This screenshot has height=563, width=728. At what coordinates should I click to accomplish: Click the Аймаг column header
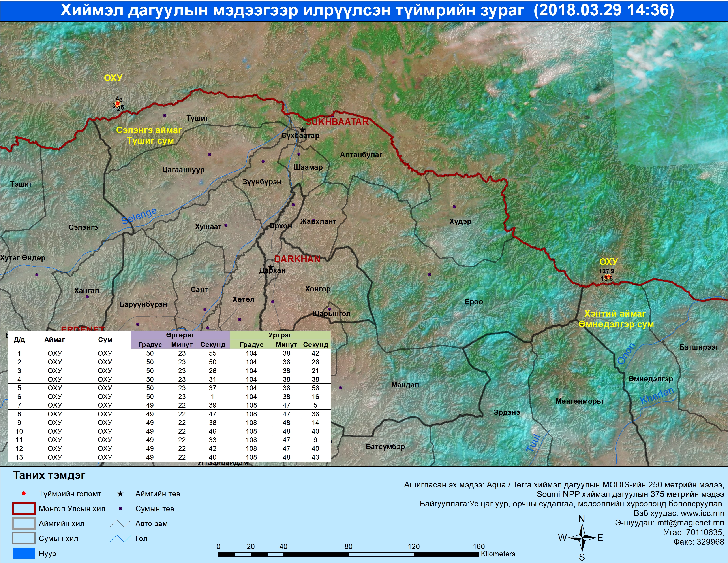tap(55, 340)
